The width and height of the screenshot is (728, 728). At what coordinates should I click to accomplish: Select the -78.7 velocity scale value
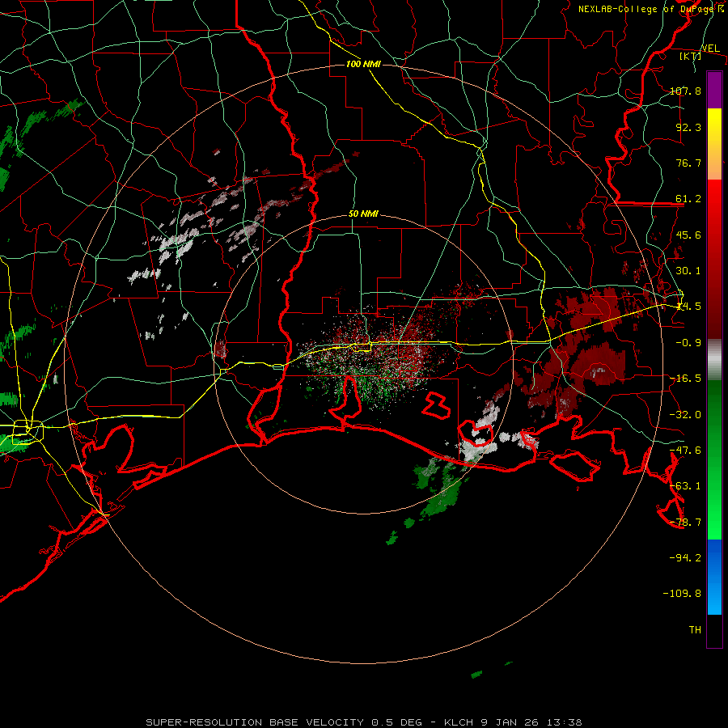tap(685, 523)
